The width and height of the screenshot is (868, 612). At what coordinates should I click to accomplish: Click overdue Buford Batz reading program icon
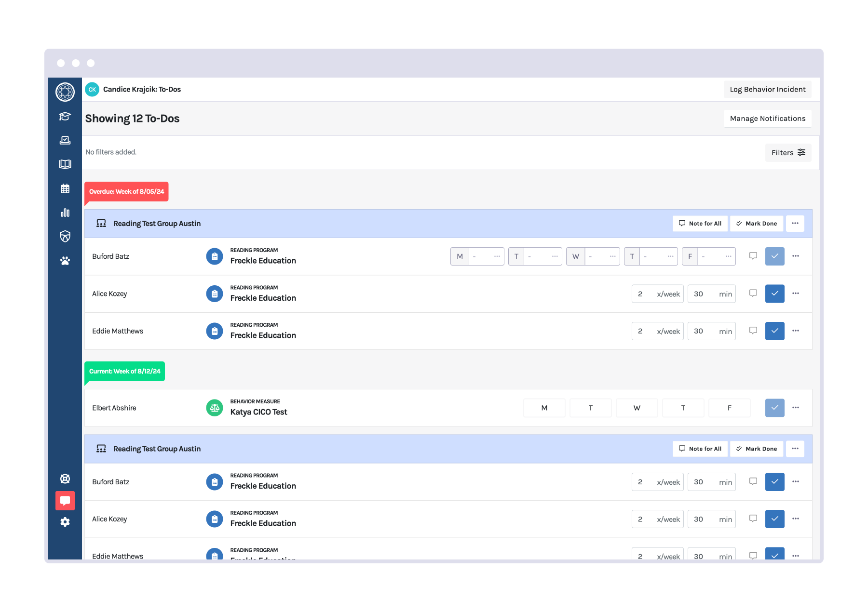215,256
